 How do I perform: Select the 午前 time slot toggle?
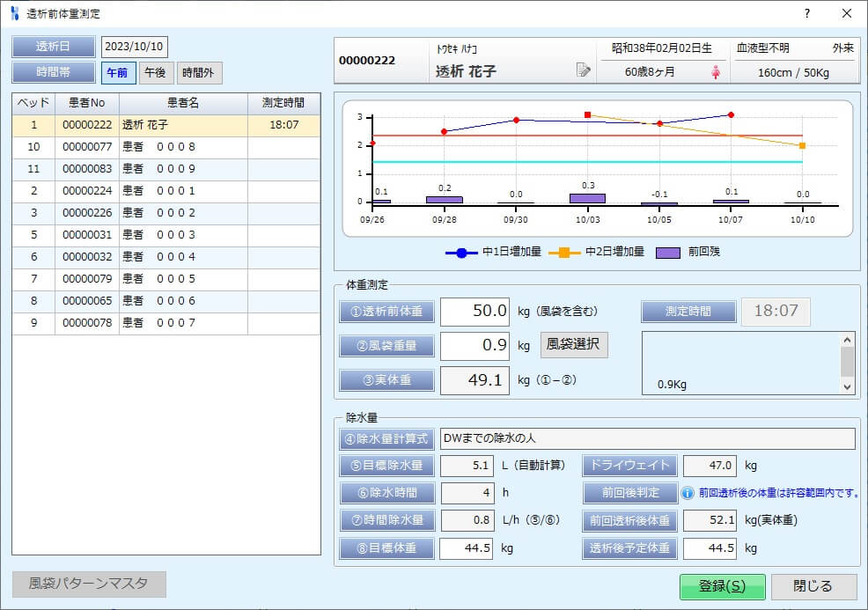[x=119, y=73]
